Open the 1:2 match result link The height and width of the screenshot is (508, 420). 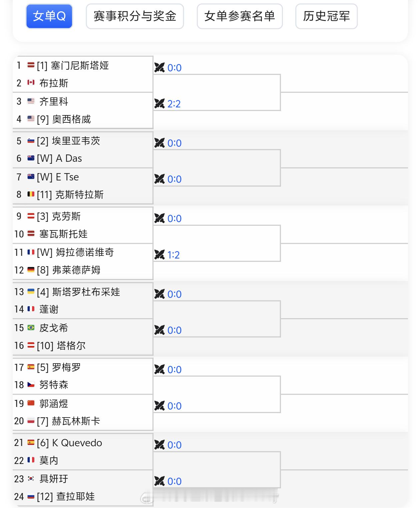[x=173, y=255]
